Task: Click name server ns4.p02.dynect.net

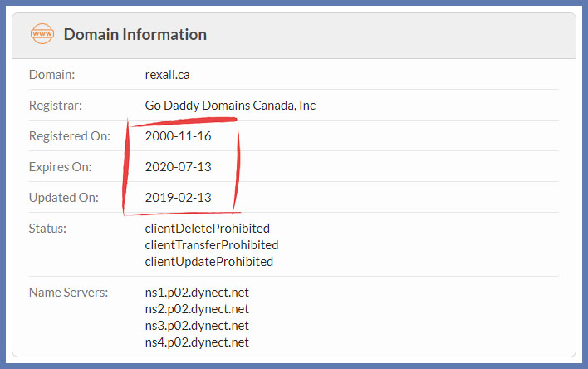Action: (197, 342)
